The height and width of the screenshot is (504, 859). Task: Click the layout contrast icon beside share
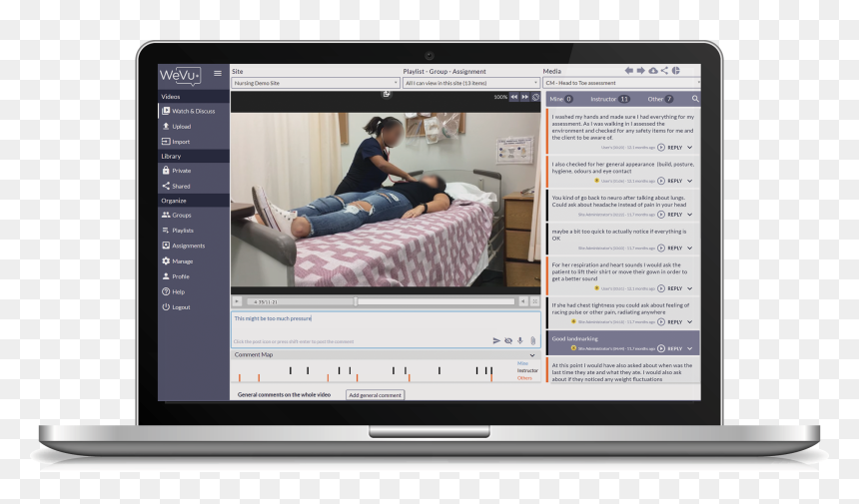coord(676,71)
